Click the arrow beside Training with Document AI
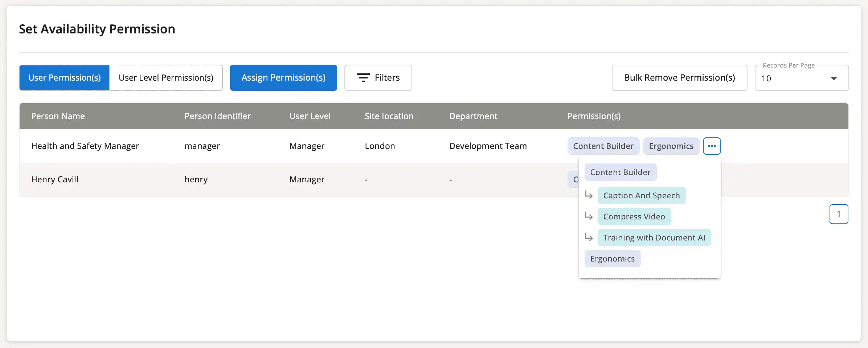The width and height of the screenshot is (868, 348). point(589,237)
